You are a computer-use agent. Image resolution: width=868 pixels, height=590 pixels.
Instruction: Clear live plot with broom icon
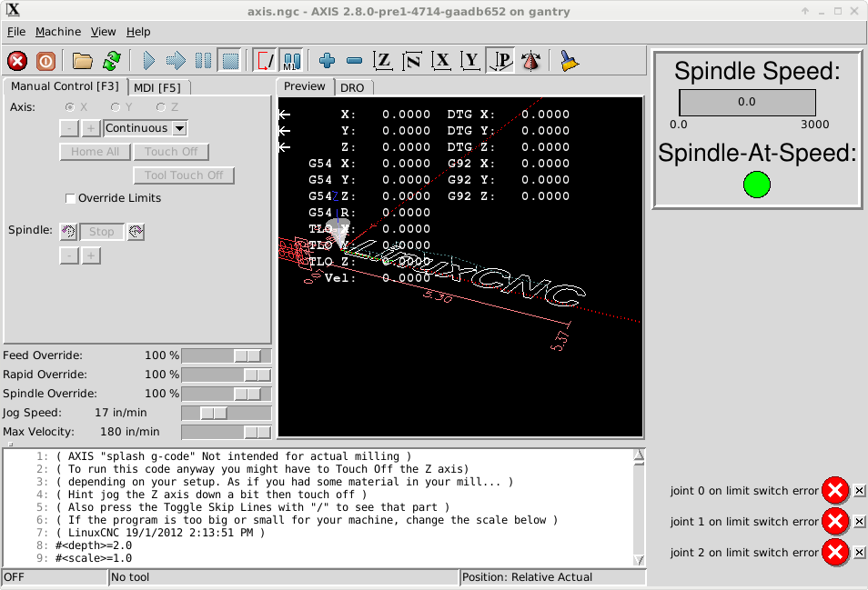coord(569,61)
